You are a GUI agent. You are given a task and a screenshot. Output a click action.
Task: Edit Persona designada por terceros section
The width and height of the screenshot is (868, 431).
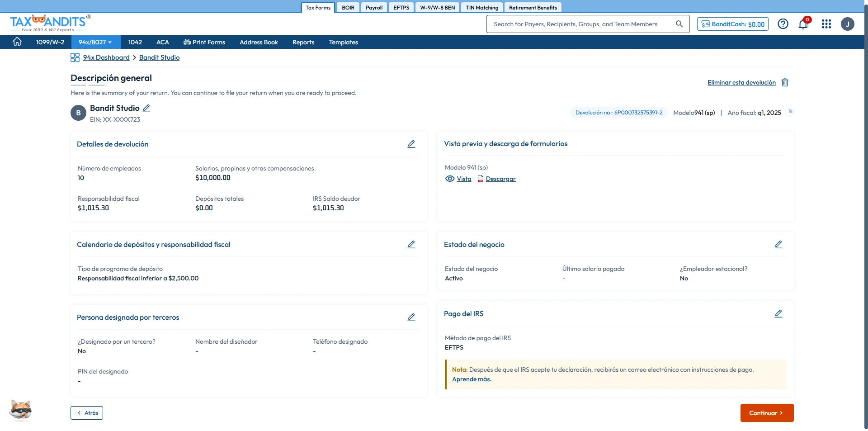tap(411, 317)
